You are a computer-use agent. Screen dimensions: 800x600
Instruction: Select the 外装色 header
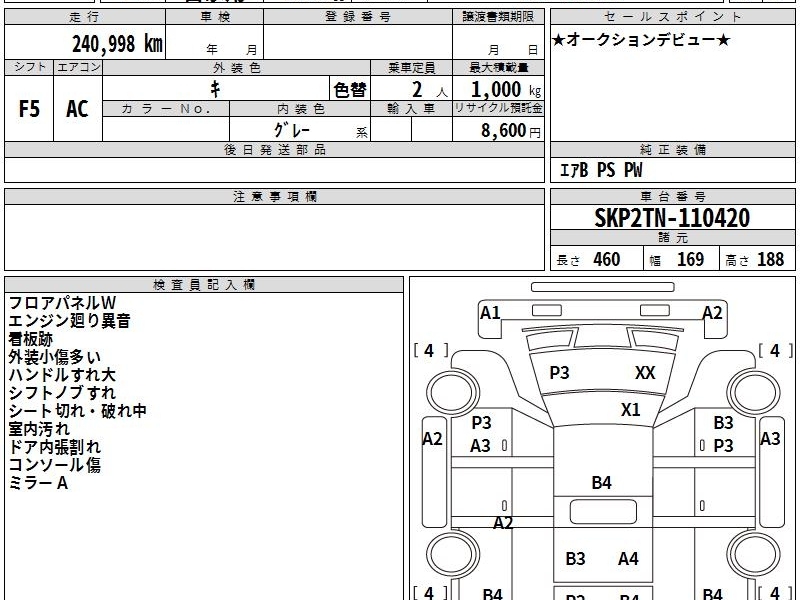[237, 68]
